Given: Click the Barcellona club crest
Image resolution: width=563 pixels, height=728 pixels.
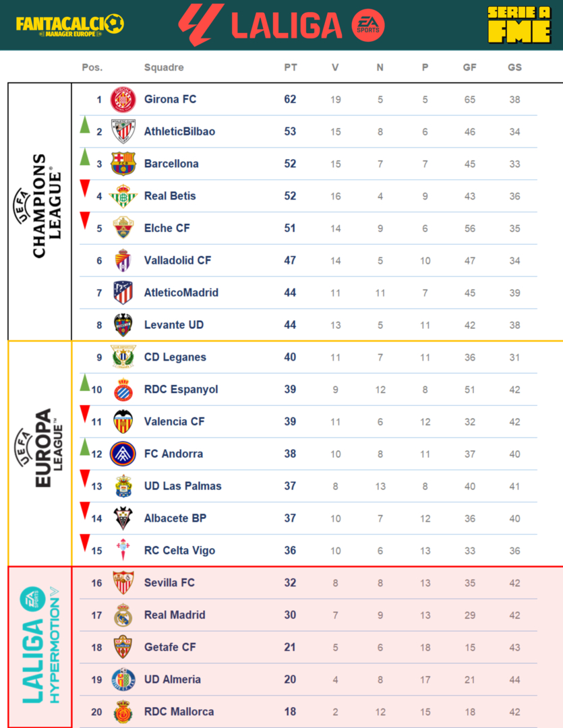Looking at the screenshot, I should click(x=123, y=164).
